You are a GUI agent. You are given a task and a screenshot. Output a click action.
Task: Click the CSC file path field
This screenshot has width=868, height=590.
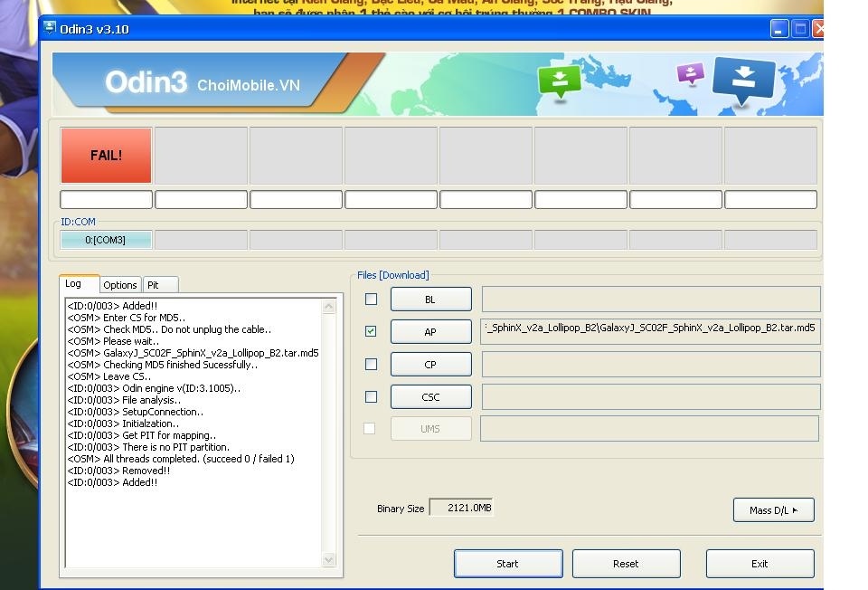point(651,396)
